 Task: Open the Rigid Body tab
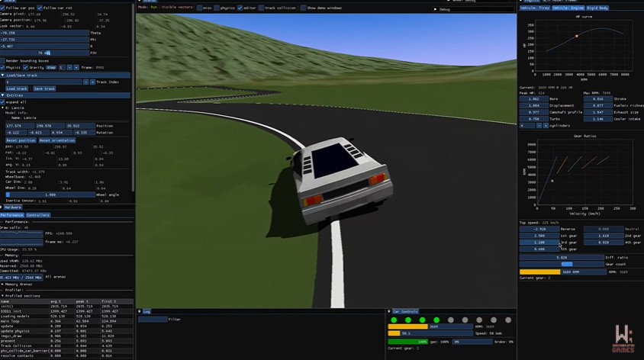point(598,8)
